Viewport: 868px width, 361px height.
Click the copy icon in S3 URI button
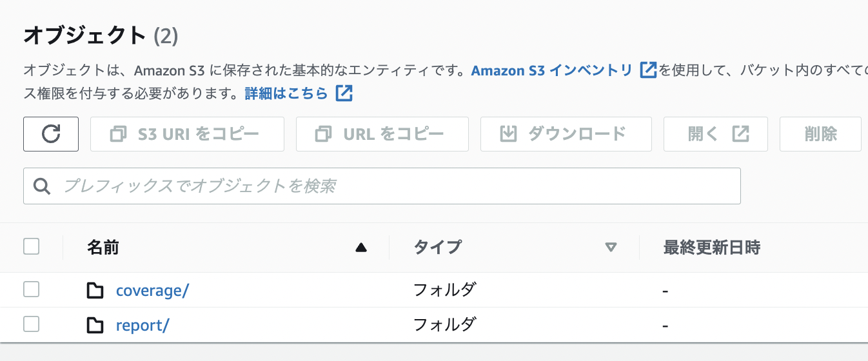click(119, 134)
